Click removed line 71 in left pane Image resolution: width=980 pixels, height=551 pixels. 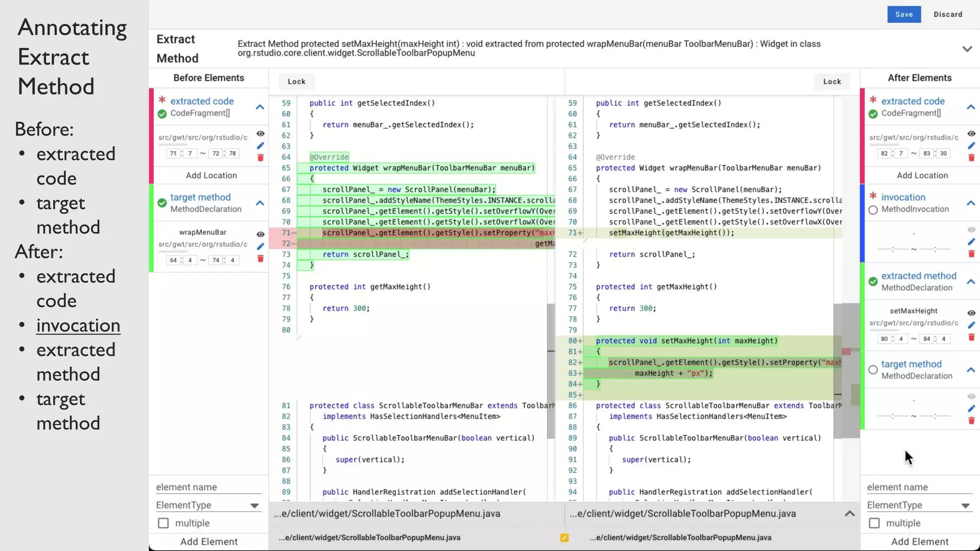(438, 233)
